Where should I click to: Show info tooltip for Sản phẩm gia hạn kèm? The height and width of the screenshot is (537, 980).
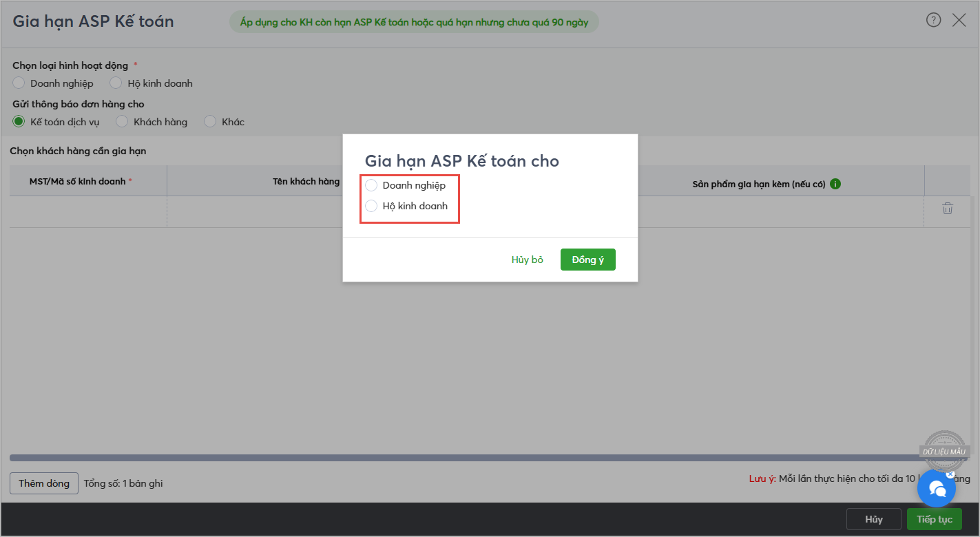pyautogui.click(x=835, y=184)
